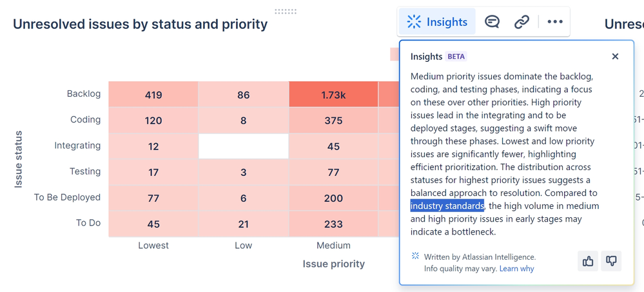
Task: Click the Atlassian Intelligence sparkle icon
Action: 415,257
